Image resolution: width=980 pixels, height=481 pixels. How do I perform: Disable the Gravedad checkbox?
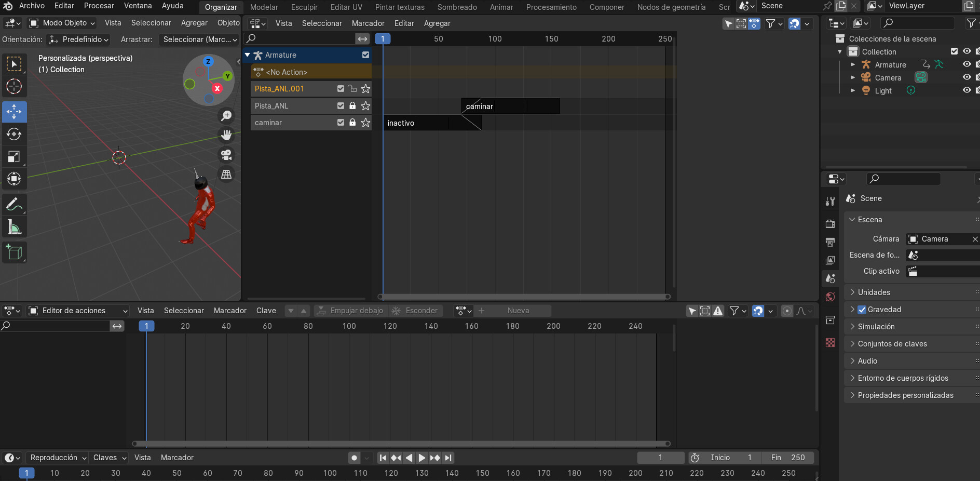pos(862,309)
